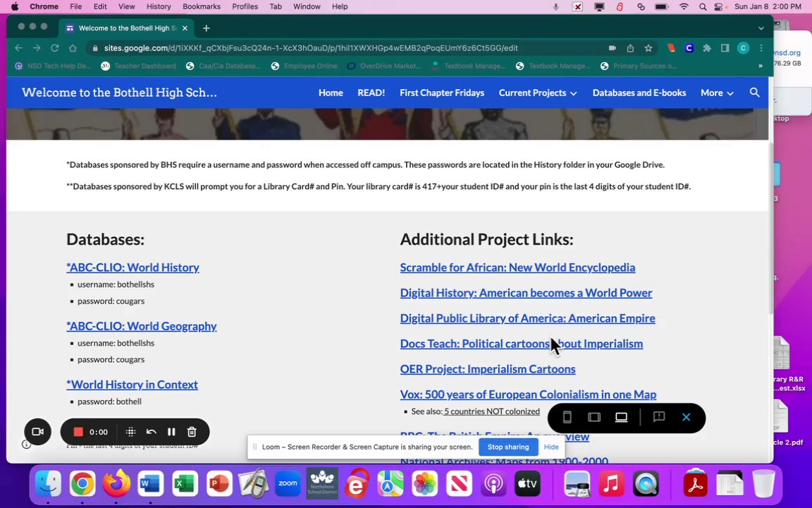Open the ABC-CLIO: World History link

pyautogui.click(x=133, y=267)
